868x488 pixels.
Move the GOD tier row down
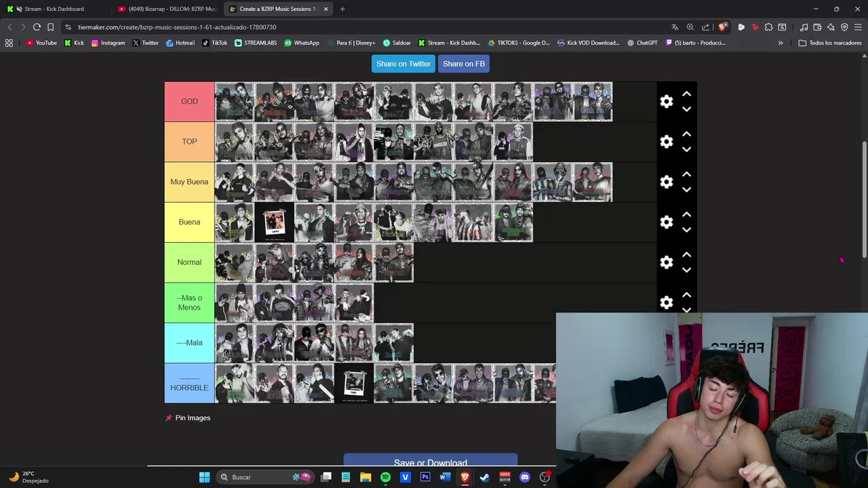pyautogui.click(x=686, y=109)
